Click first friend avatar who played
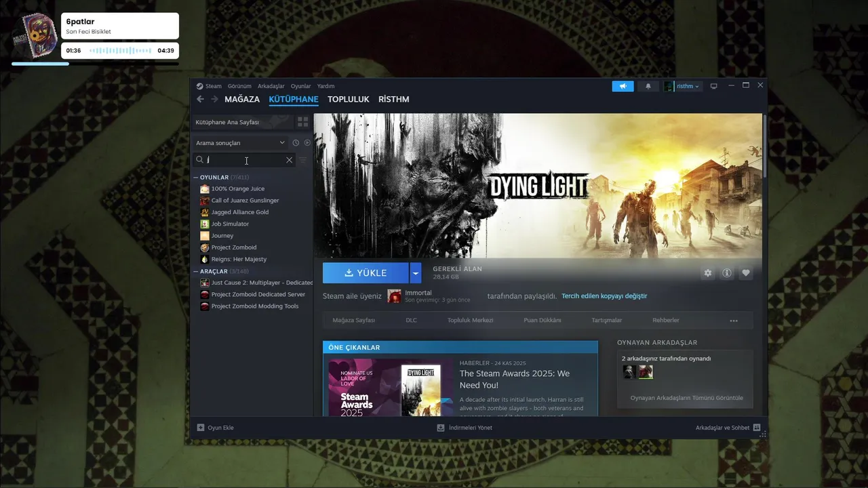The height and width of the screenshot is (488, 868). [x=629, y=371]
